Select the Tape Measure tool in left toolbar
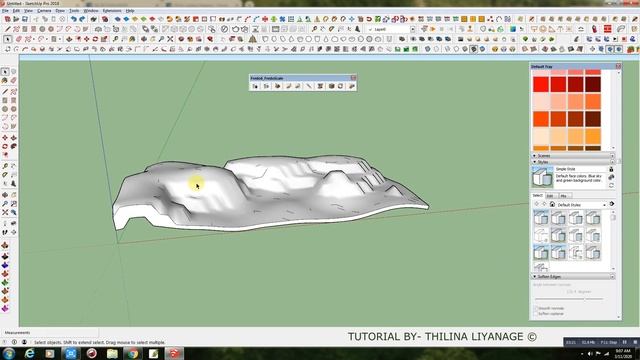The width and height of the screenshot is (640, 360). [5, 166]
